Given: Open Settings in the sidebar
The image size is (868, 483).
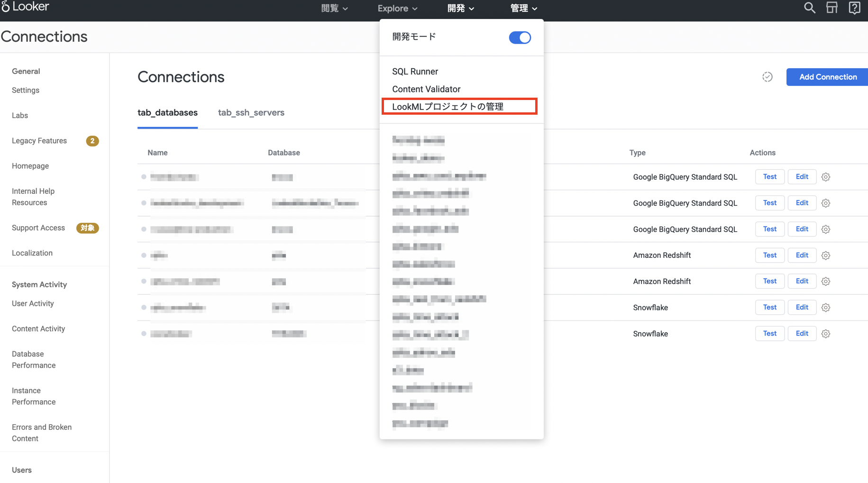Looking at the screenshot, I should pos(26,90).
